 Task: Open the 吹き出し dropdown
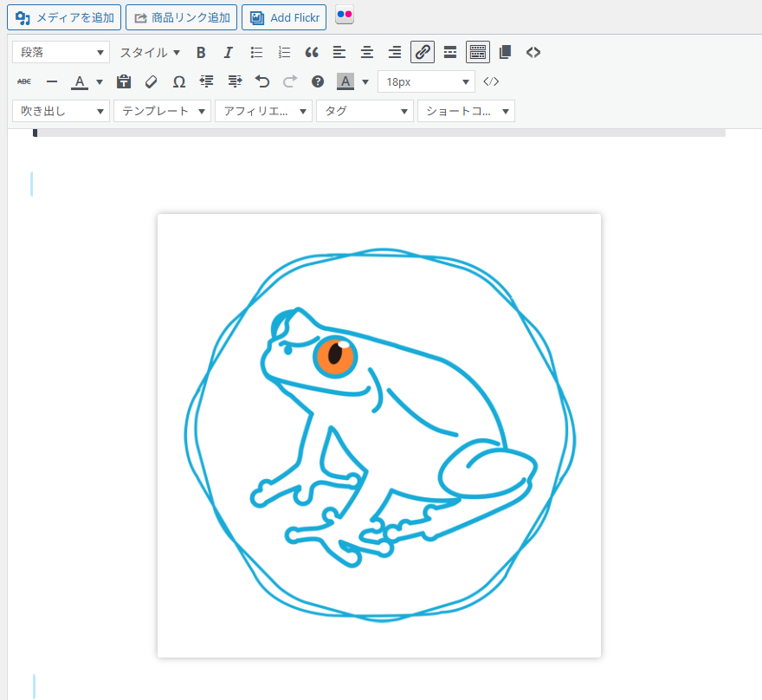(61, 111)
